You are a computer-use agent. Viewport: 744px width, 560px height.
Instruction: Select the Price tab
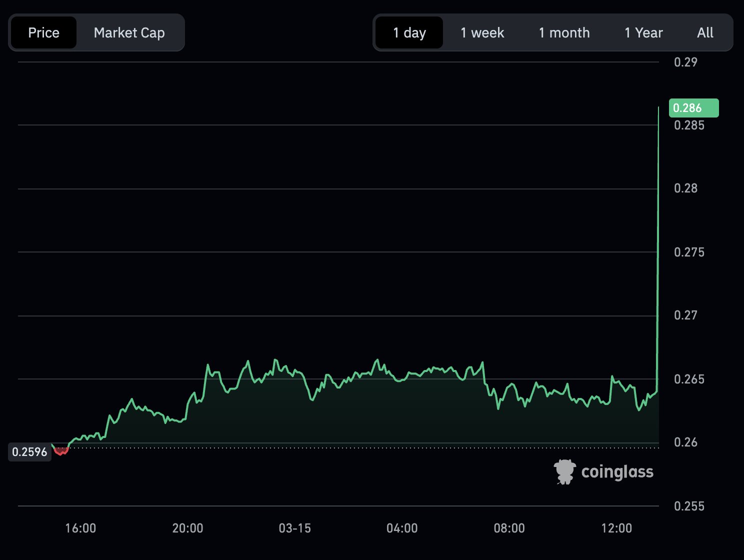44,33
